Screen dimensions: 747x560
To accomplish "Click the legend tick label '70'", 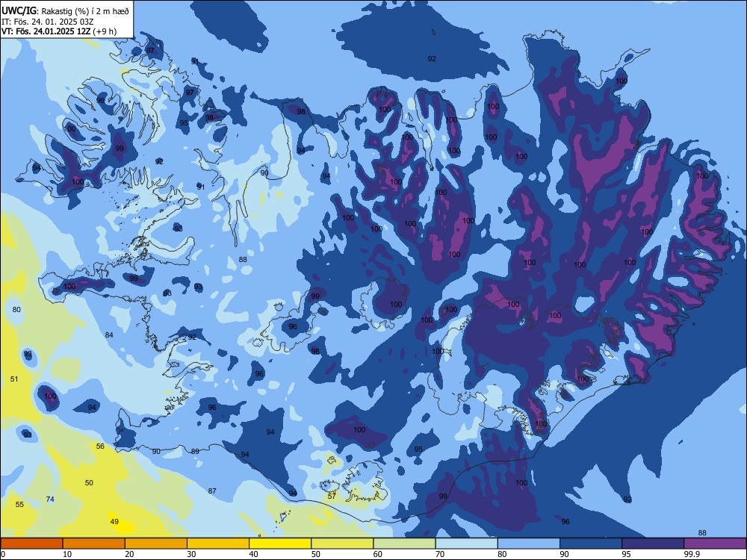I will (x=440, y=554).
